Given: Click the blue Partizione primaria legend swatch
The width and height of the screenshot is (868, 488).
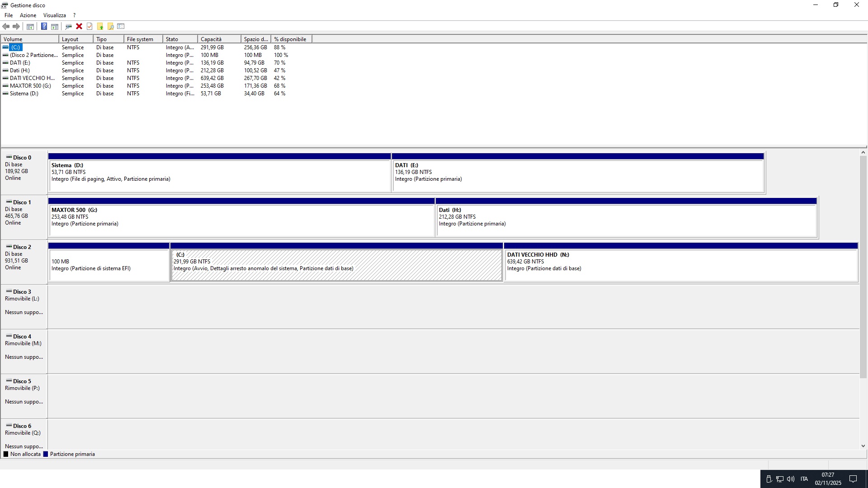Looking at the screenshot, I should coord(45,454).
